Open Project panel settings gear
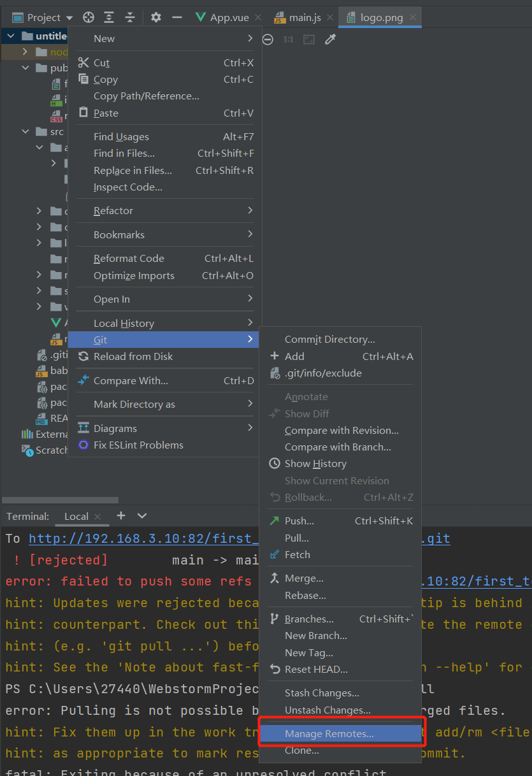This screenshot has width=532, height=776. tap(156, 17)
